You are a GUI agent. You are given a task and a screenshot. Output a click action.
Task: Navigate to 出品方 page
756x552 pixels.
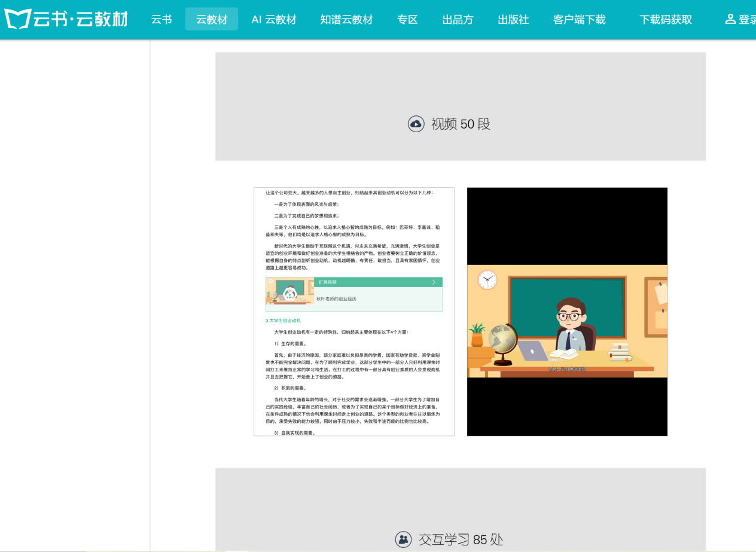tap(458, 20)
